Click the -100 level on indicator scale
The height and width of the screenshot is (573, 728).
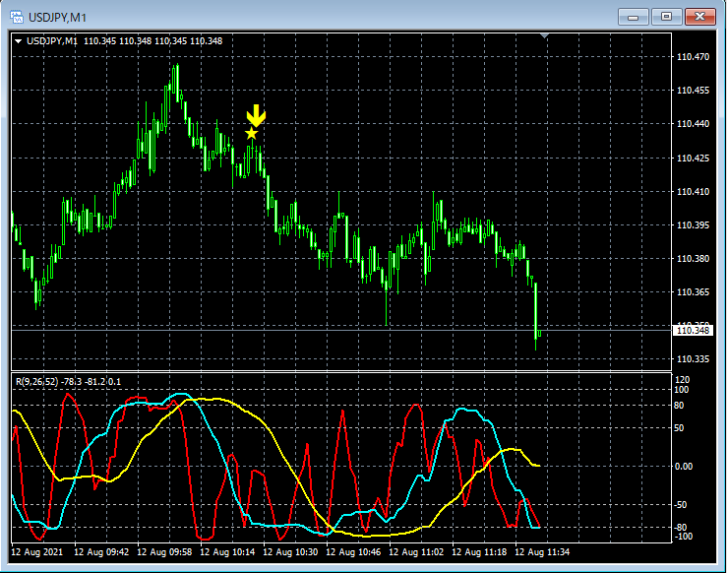tap(683, 537)
